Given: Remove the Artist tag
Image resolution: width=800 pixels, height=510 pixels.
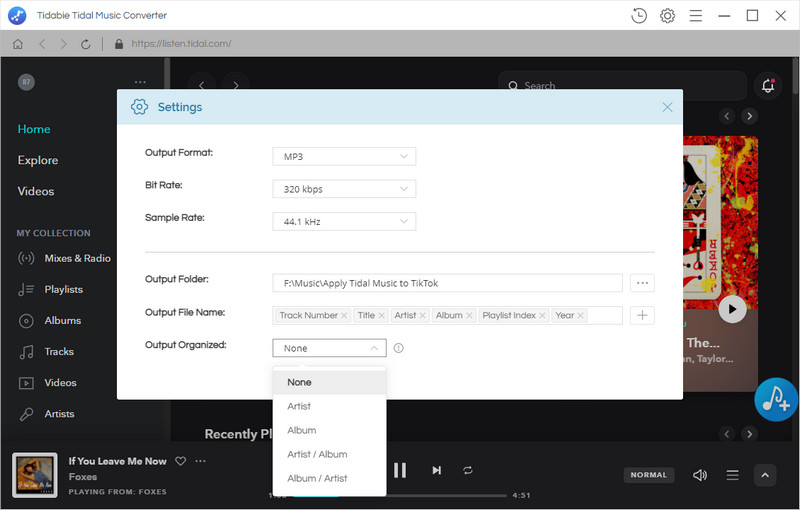Looking at the screenshot, I should tap(422, 316).
